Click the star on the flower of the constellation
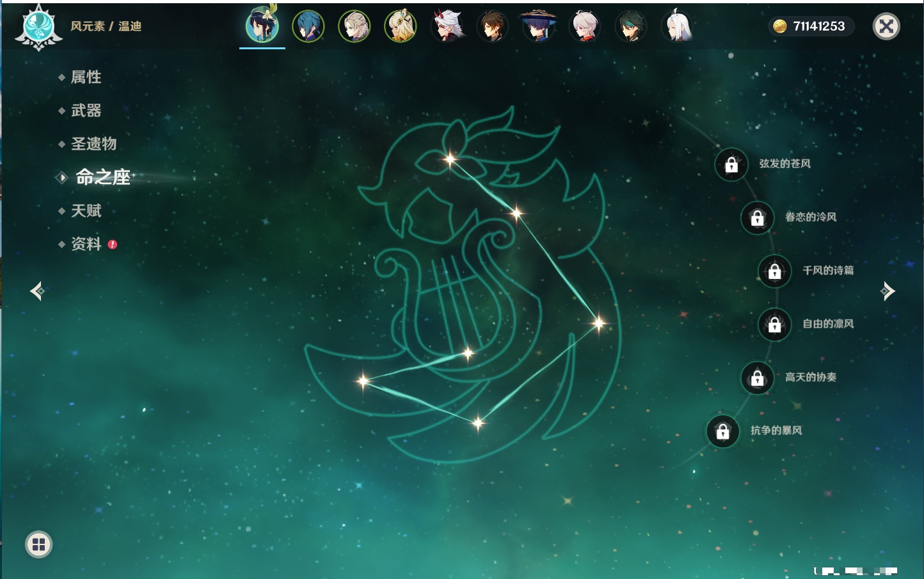924x579 pixels. tap(450, 159)
